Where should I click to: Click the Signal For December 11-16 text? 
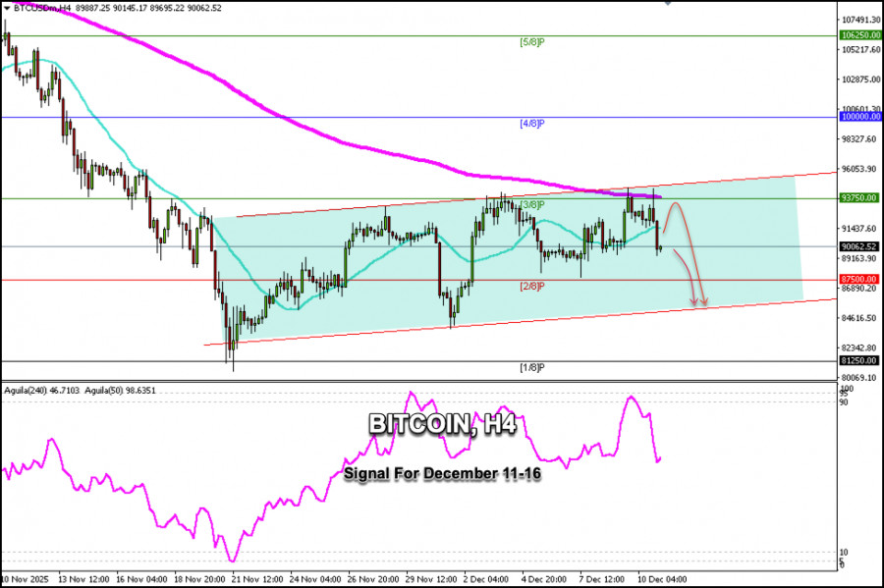pos(443,474)
